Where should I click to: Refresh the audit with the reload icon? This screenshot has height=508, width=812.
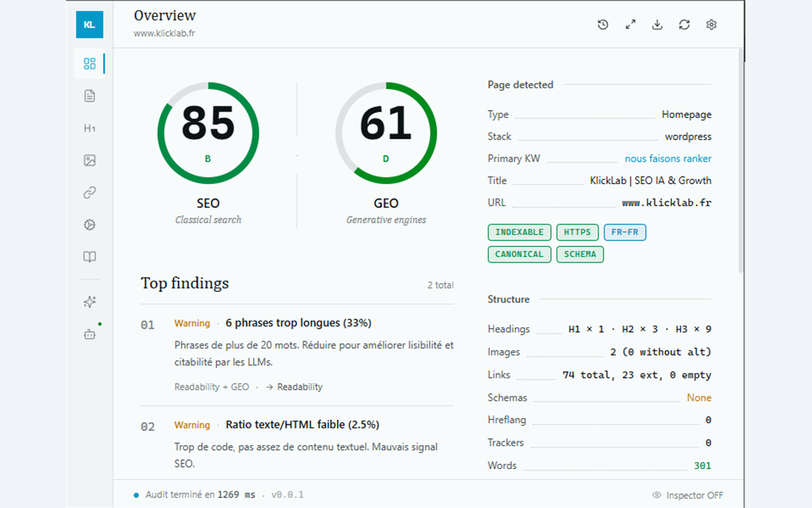[x=684, y=25]
